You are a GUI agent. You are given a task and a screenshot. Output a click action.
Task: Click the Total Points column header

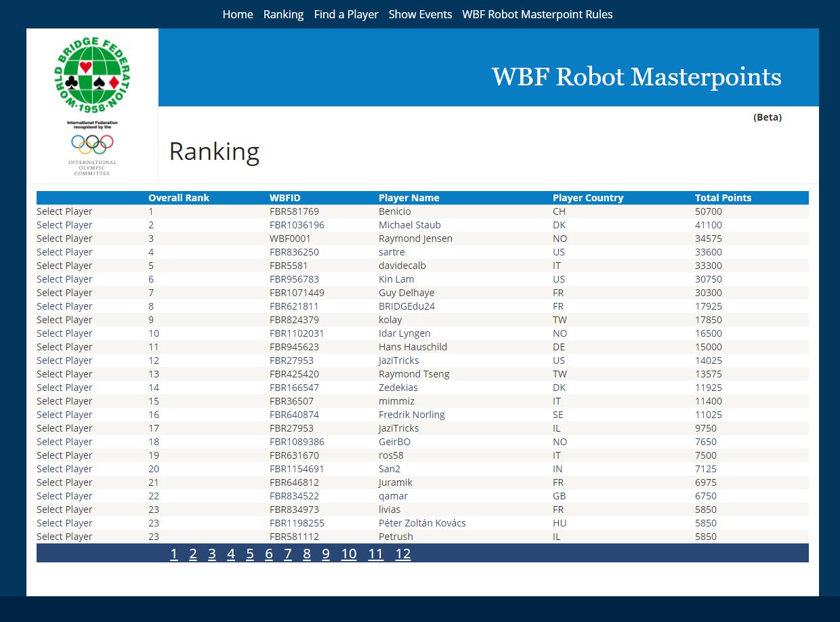pos(723,198)
